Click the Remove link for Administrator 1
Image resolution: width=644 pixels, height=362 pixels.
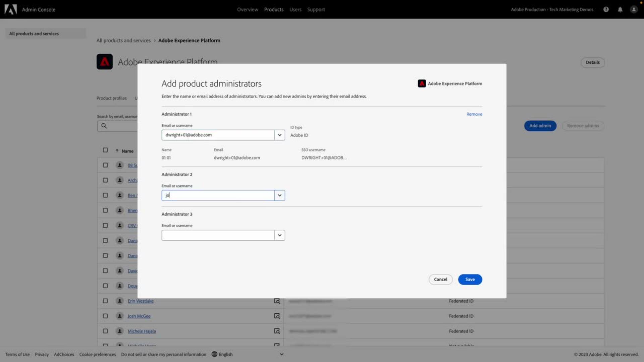click(x=474, y=114)
